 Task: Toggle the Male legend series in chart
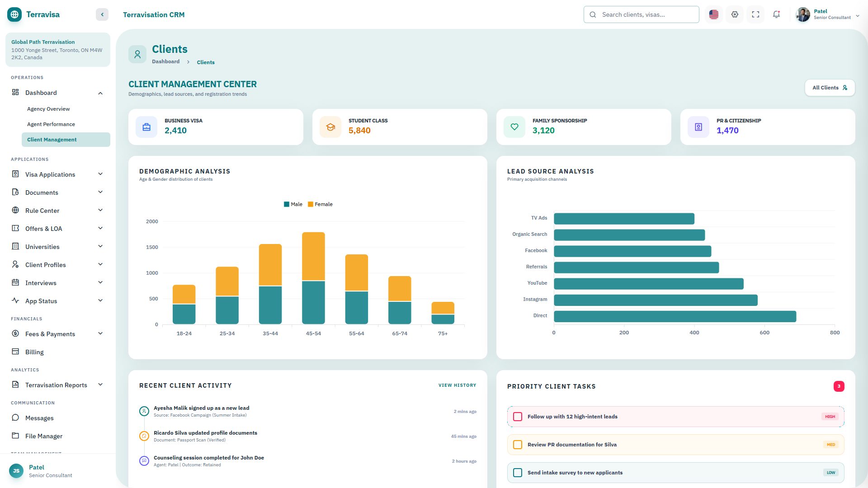(293, 204)
